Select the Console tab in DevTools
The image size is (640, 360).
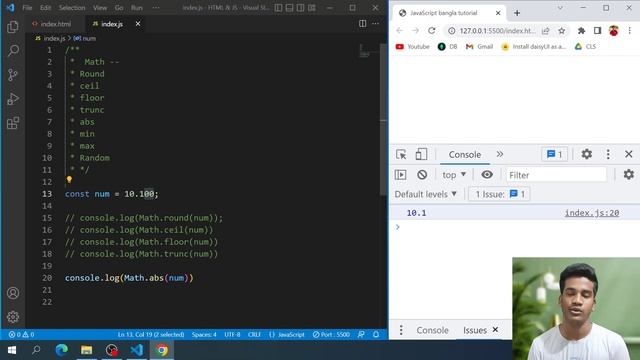point(464,155)
